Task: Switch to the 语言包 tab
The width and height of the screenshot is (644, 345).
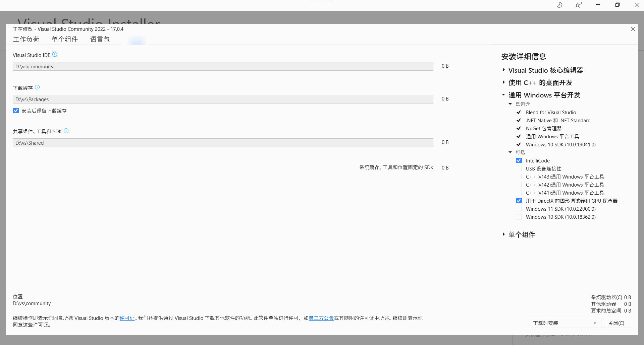Action: coord(100,39)
